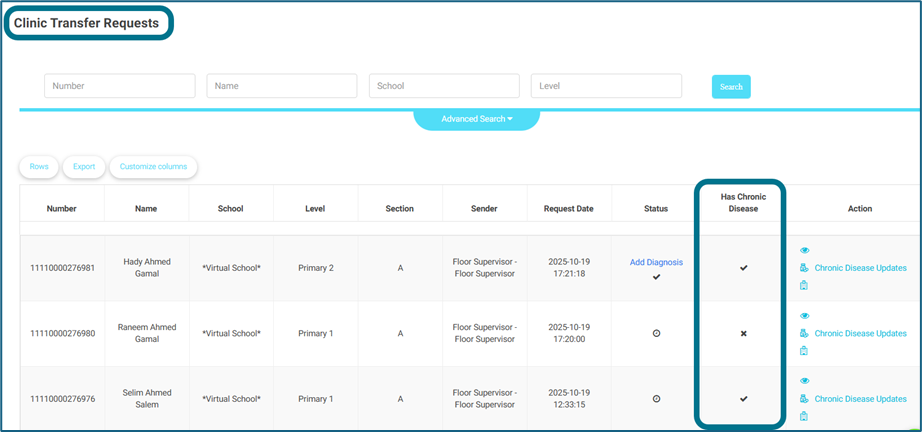Click the clipboard icon in Raneem Ahmed Gamal's row

[x=804, y=351]
